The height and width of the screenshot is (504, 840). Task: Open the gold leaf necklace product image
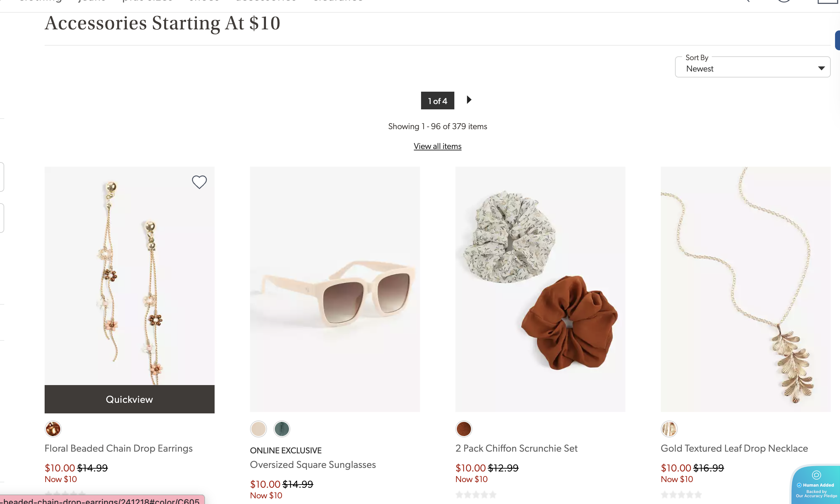[x=746, y=289]
